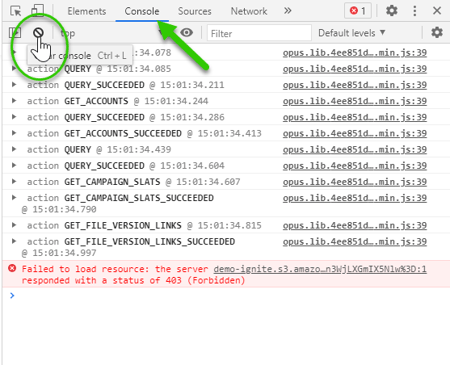Expand the GET_CAMPAIGN_SLATS_SUCCEEDED entry
Screen dimensions: 450x365
pos(14,198)
